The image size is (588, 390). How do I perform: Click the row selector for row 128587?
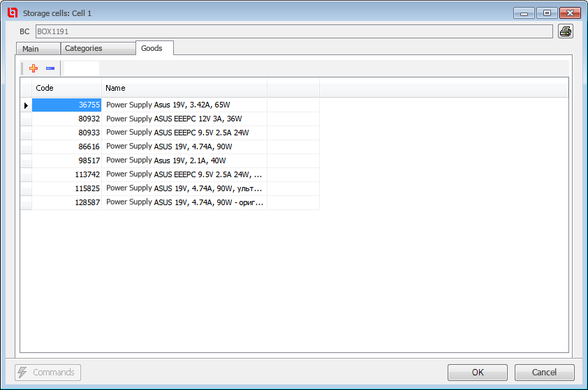26,202
